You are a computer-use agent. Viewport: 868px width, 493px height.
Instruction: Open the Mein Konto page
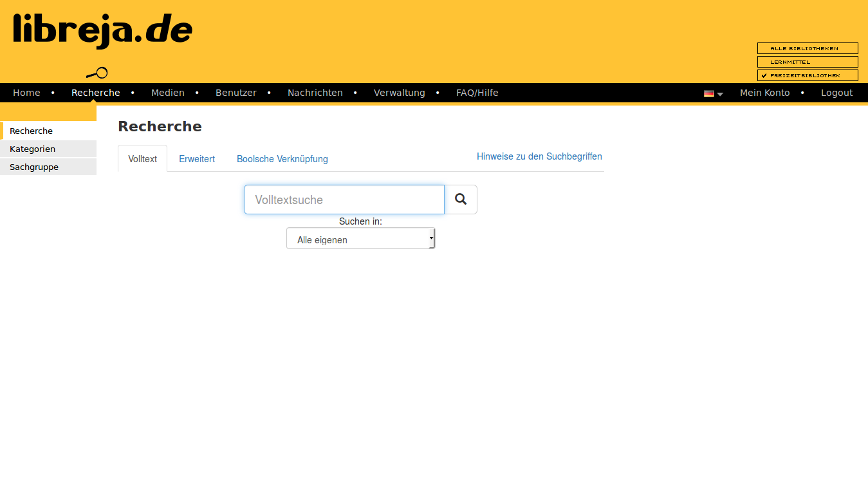pyautogui.click(x=764, y=93)
